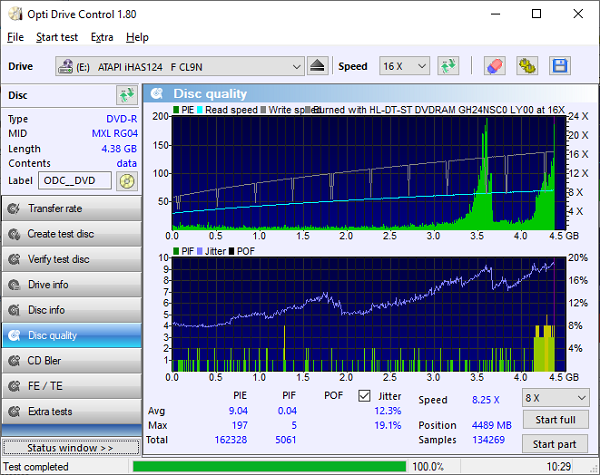This screenshot has width=600, height=475.
Task: Select FE / TE in the sidebar
Action: coord(71,386)
